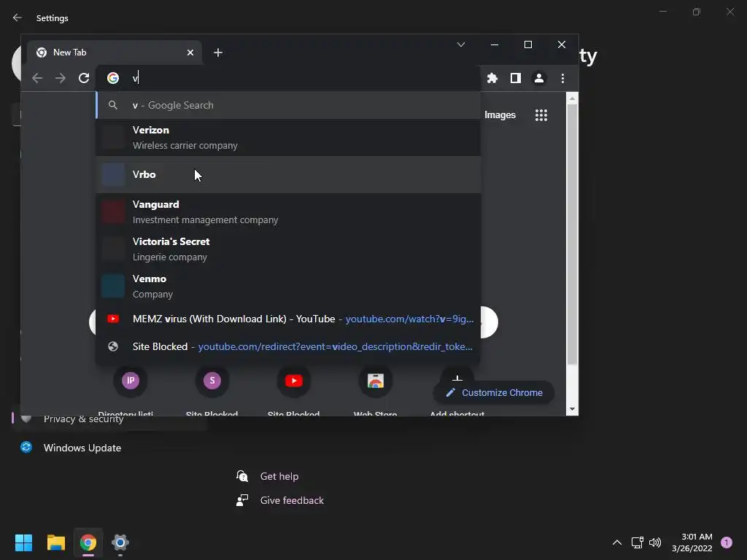Click the Give feedback link in Settings
Screen dimensions: 747x560
(x=292, y=500)
